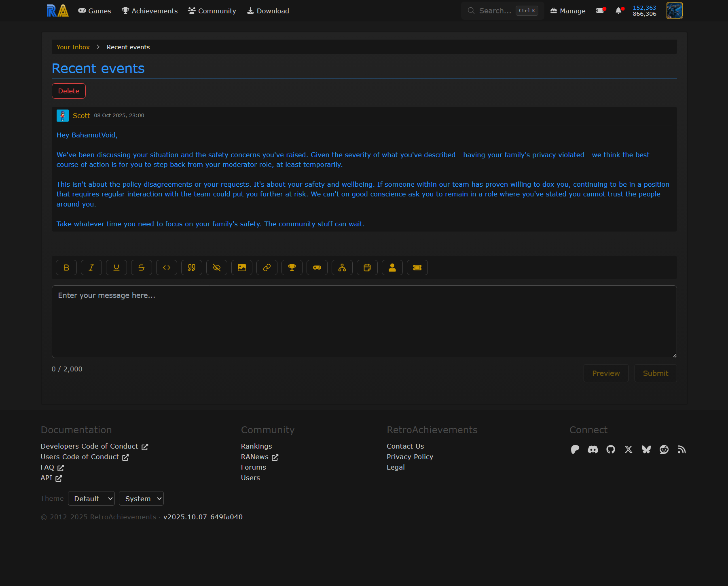728x586 pixels.
Task: Open Scott's avatar picture
Action: coord(63,116)
